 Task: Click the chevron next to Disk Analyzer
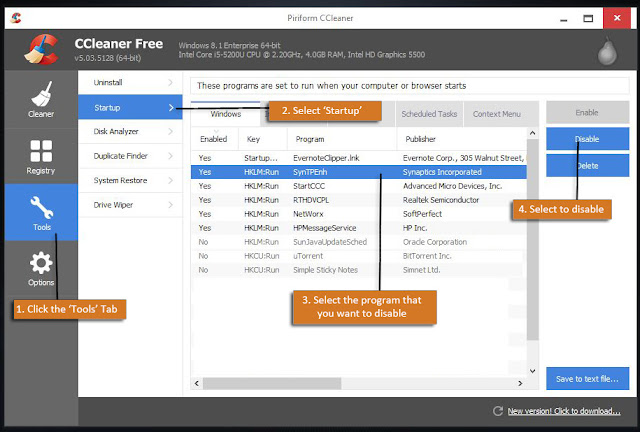pos(171,131)
